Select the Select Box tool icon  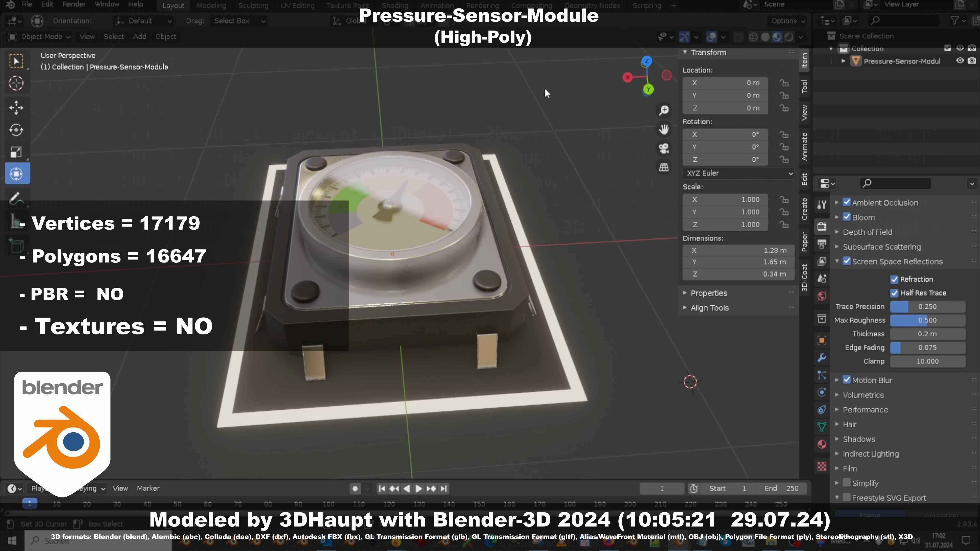pos(16,61)
